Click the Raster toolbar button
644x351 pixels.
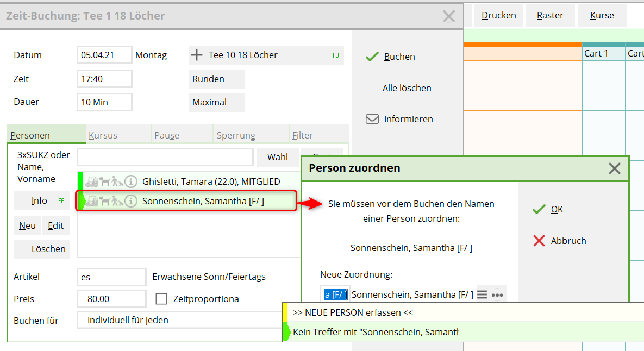point(550,16)
